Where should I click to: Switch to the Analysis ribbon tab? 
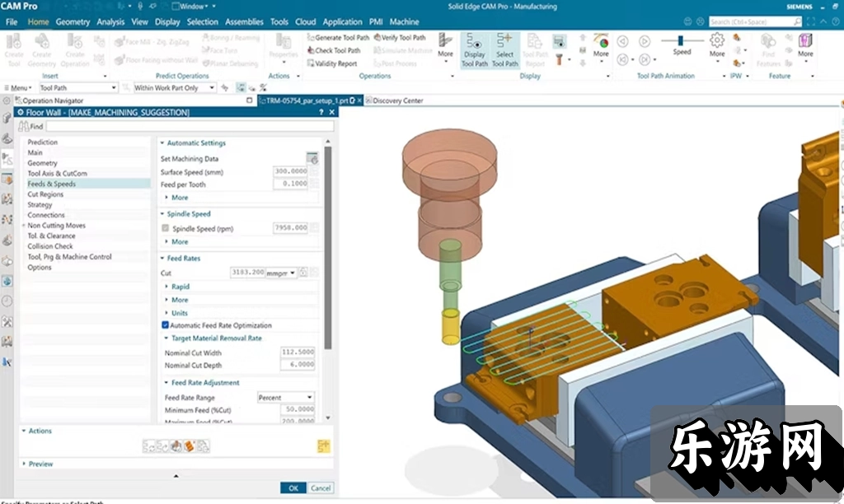point(110,21)
